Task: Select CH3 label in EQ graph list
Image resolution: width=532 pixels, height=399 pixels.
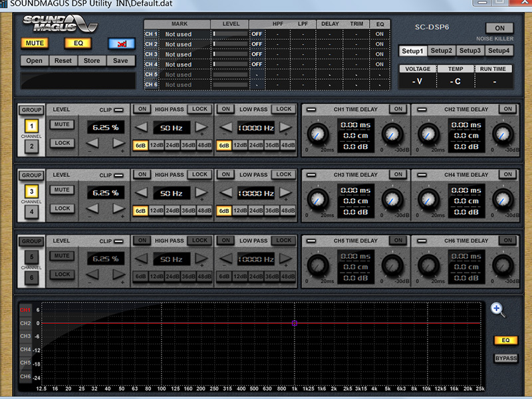Action: 25,336
